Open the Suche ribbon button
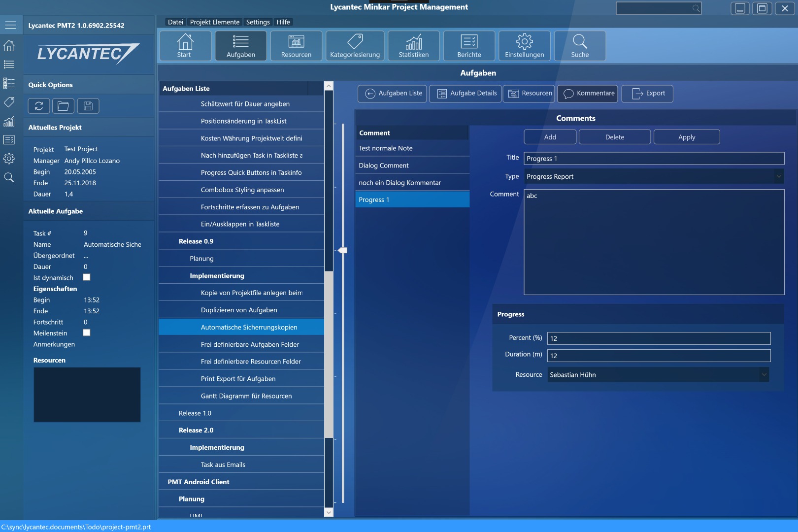Viewport: 798px width, 532px height. click(580, 46)
